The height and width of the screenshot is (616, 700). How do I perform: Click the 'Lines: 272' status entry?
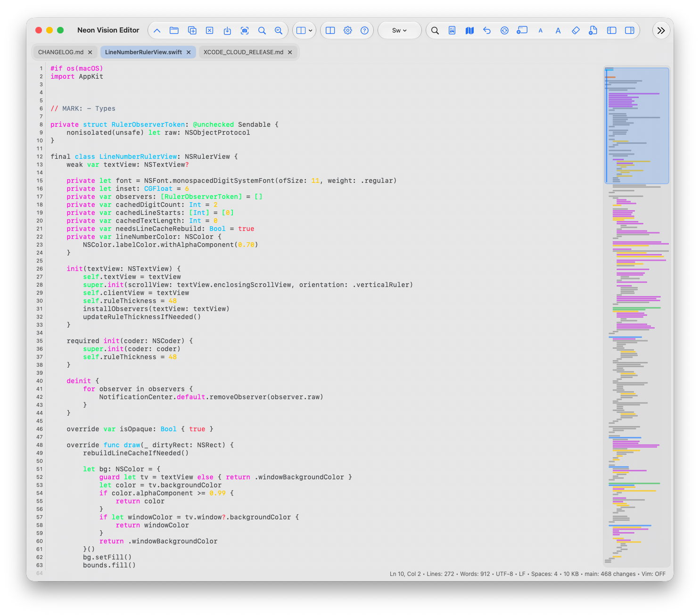(440, 574)
